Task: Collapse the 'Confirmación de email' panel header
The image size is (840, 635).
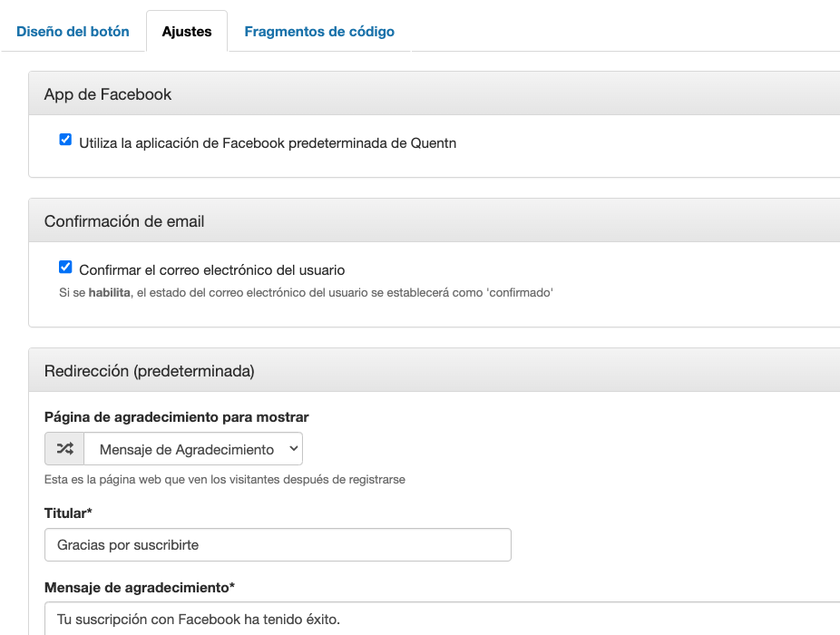Action: click(x=434, y=220)
